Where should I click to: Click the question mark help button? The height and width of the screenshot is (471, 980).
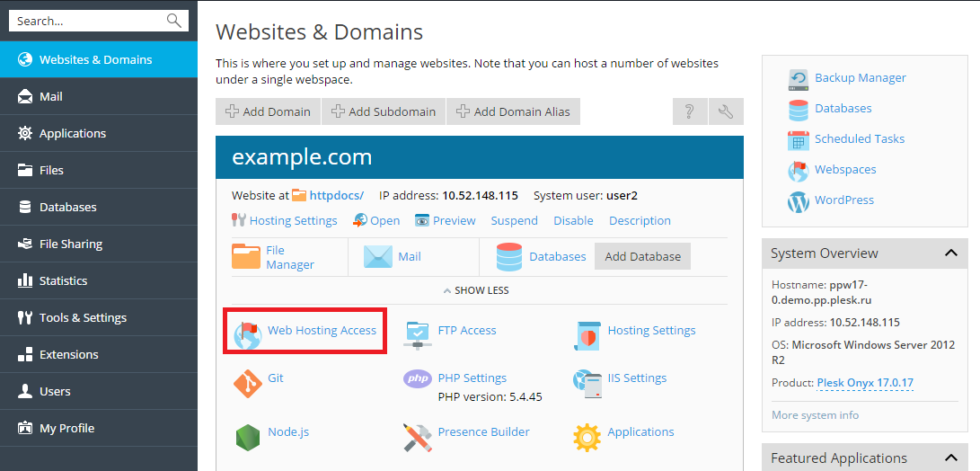[690, 111]
